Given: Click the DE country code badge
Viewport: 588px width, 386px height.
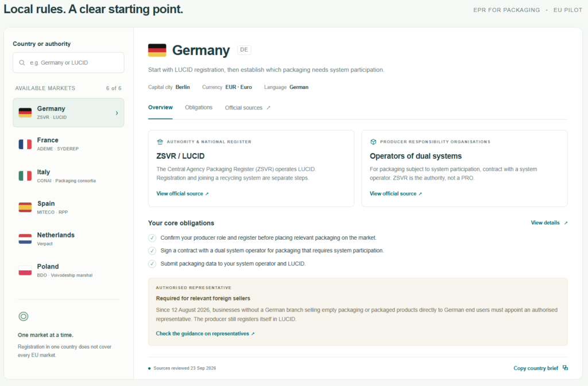Looking at the screenshot, I should [244, 50].
